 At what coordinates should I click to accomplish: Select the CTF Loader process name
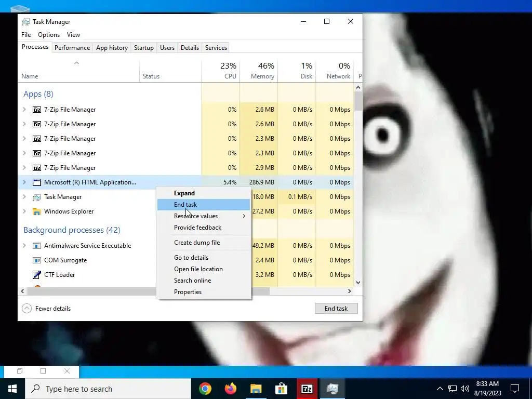coord(59,275)
